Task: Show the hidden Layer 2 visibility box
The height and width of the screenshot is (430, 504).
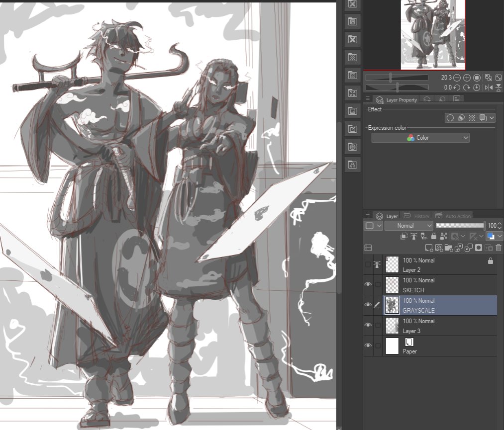Action: point(368,264)
